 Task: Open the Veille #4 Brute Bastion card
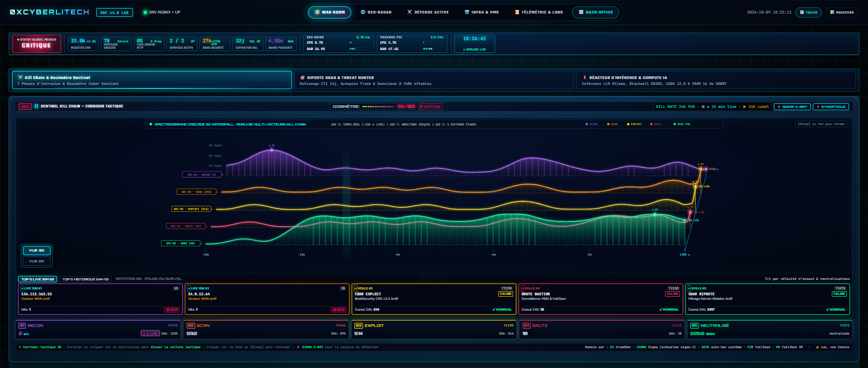[600, 299]
